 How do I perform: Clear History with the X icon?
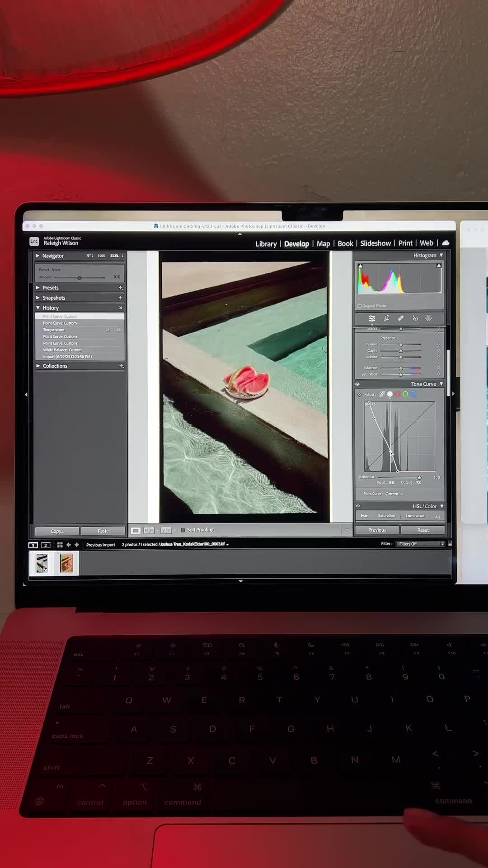click(121, 308)
